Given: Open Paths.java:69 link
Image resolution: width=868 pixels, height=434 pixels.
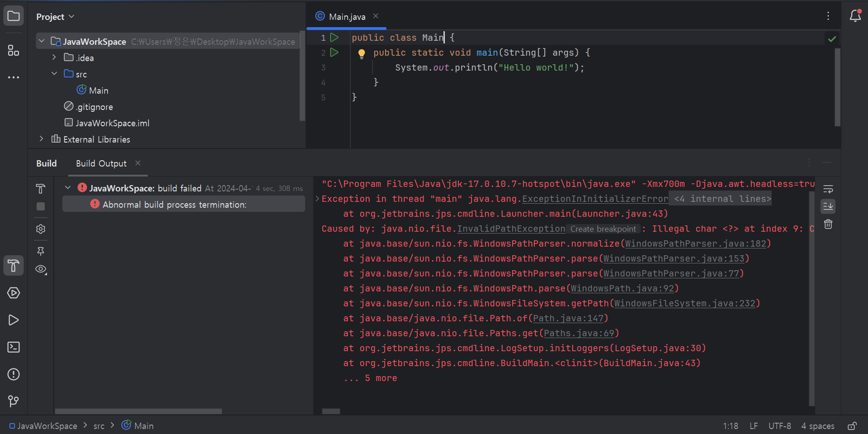Looking at the screenshot, I should point(579,333).
